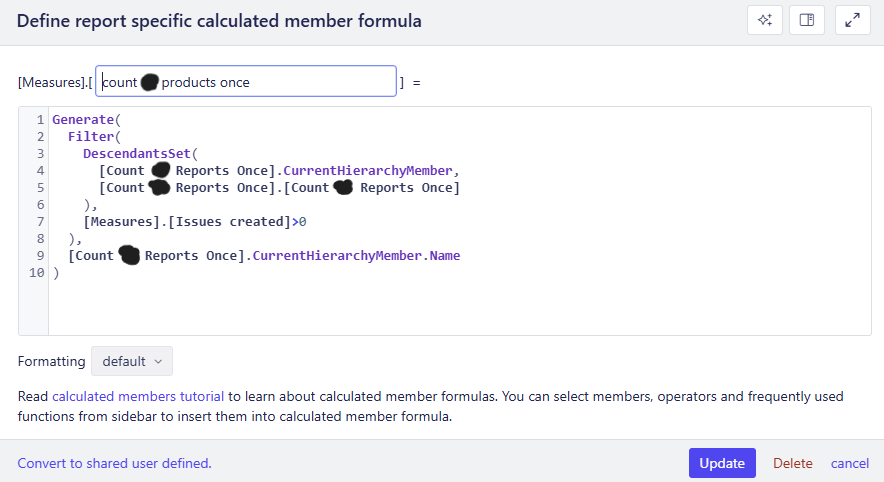Click line number 8 in the gutter
This screenshot has height=482, width=884.
(x=40, y=238)
